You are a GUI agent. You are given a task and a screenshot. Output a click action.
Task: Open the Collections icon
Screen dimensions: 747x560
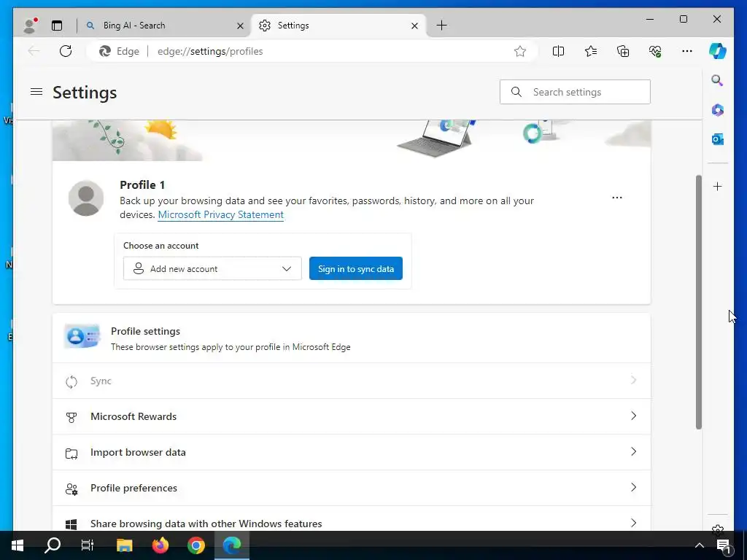[x=623, y=51]
